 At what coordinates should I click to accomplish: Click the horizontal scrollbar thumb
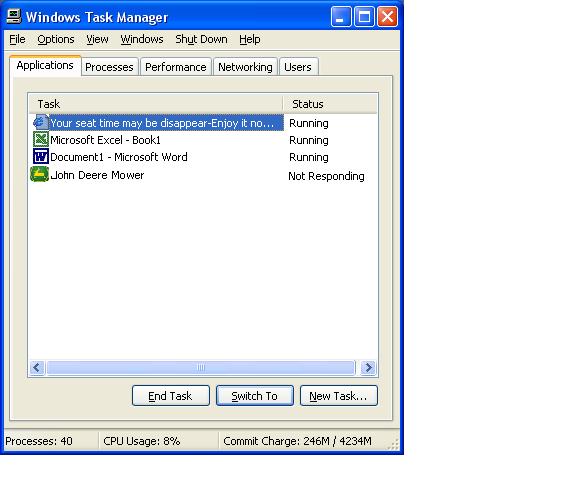(201, 368)
